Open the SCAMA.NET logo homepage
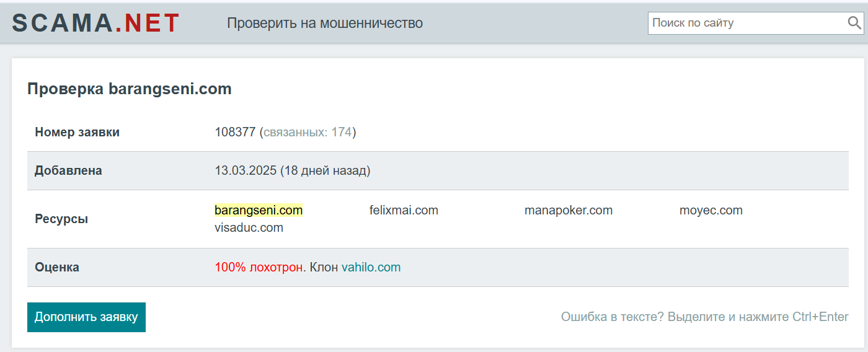Screen dimensions: 868x352 pyautogui.click(x=96, y=23)
